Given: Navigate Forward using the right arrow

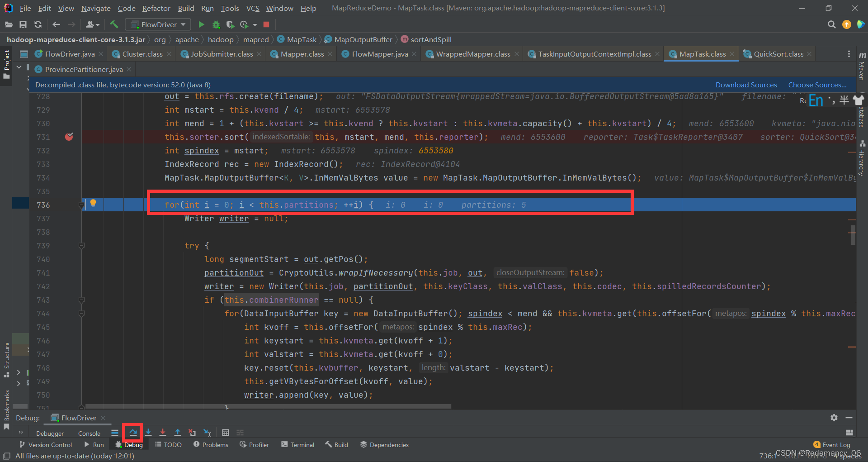Looking at the screenshot, I should [71, 24].
